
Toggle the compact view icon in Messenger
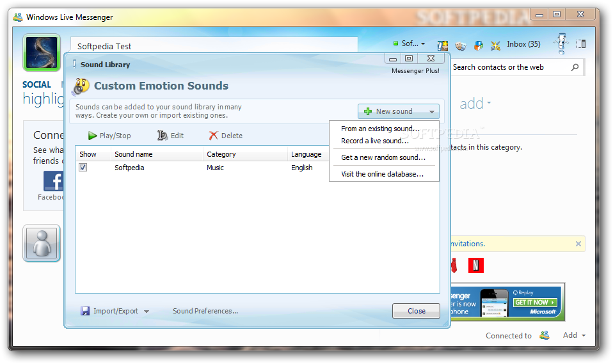pos(581,44)
